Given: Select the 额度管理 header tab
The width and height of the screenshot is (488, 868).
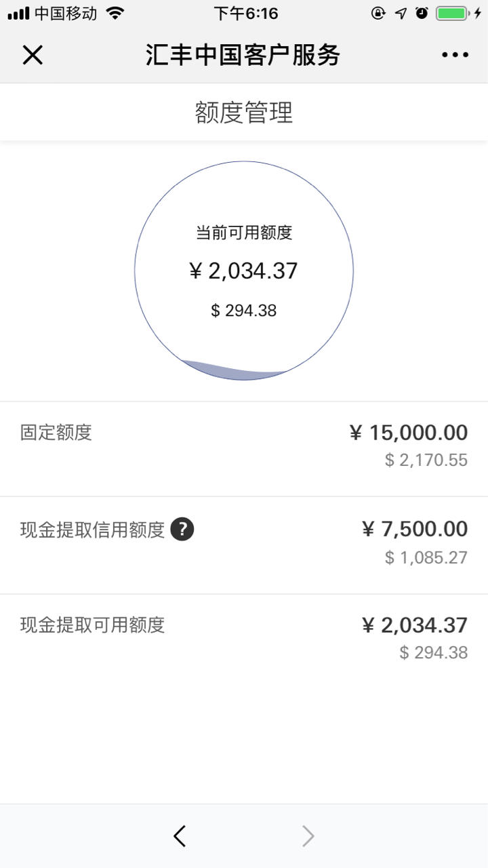Looking at the screenshot, I should (x=244, y=113).
